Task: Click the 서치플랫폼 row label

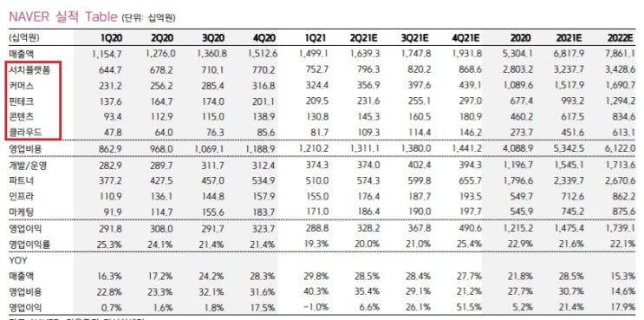Action: [29, 70]
